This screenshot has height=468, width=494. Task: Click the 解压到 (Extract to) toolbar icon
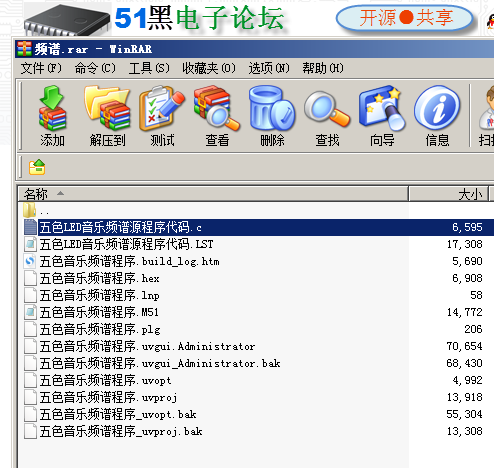click(x=107, y=108)
